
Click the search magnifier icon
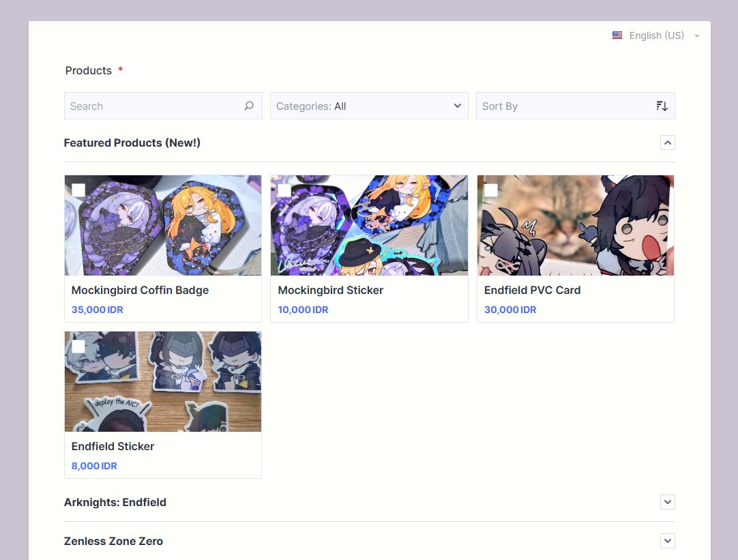click(x=249, y=106)
